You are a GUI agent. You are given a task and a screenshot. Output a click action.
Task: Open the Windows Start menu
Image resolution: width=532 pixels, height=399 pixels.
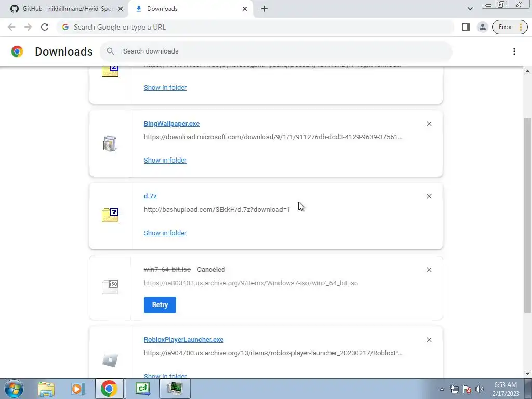point(14,389)
